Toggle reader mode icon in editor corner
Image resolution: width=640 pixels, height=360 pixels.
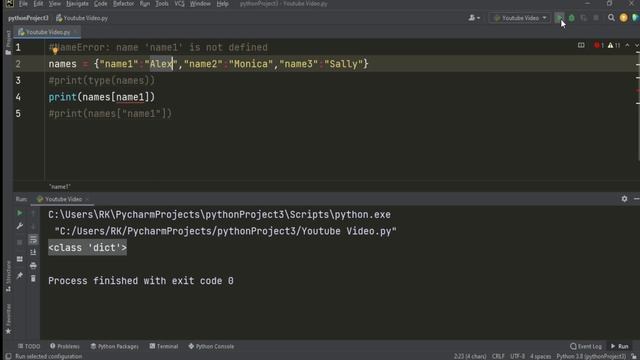(x=581, y=45)
